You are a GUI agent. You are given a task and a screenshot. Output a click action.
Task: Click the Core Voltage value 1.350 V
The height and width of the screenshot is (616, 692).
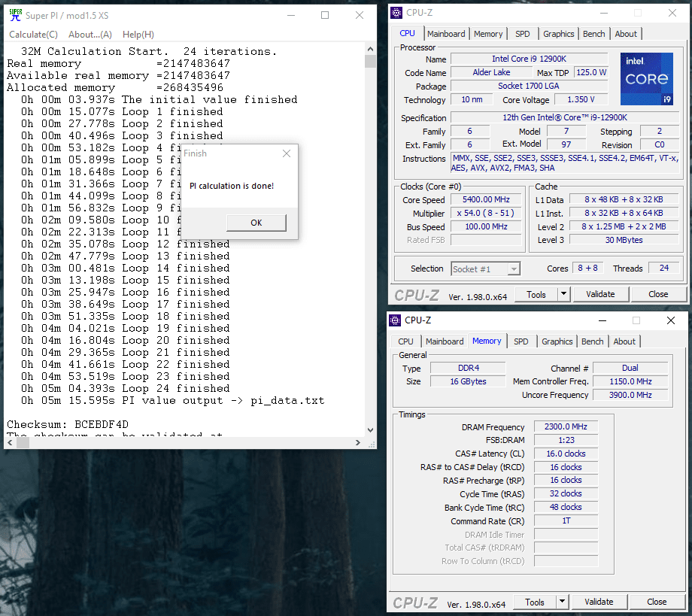(x=581, y=100)
